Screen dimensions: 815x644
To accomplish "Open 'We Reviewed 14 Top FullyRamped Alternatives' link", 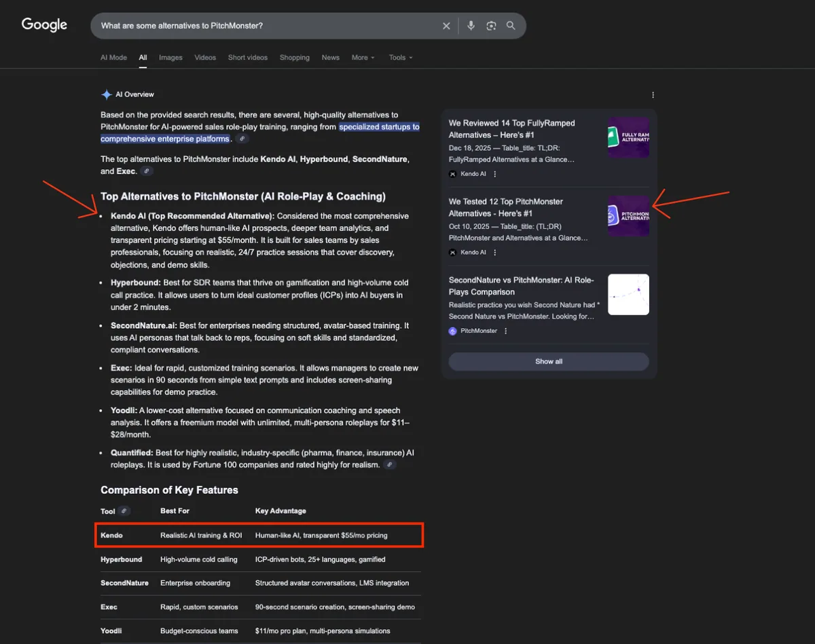I will click(512, 129).
